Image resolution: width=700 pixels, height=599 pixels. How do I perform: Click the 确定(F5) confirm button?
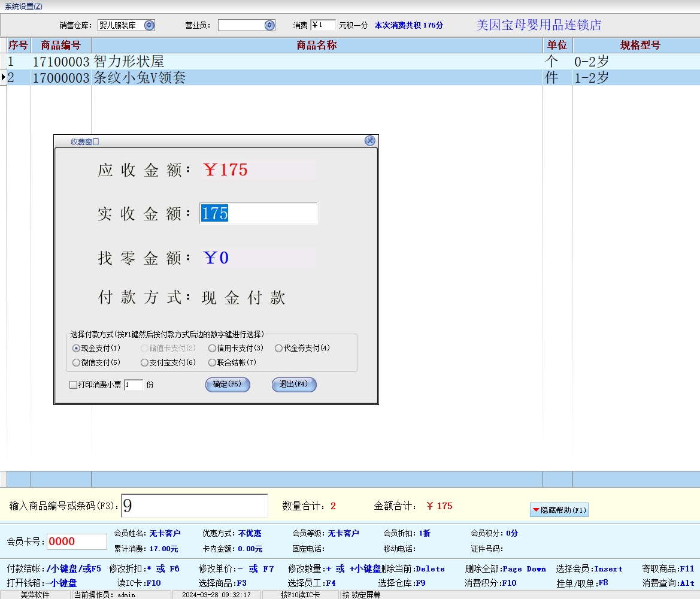point(227,385)
